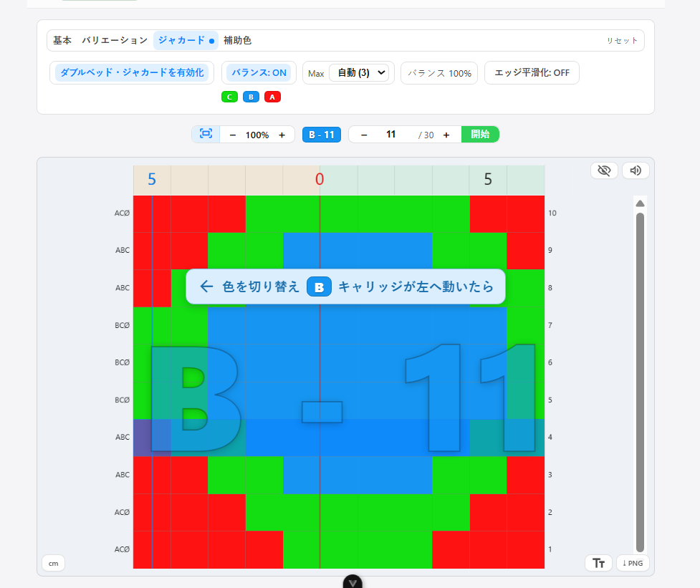Click scrollbar up arrow beside chart
Image resolution: width=700 pixels, height=588 pixels.
[x=640, y=203]
